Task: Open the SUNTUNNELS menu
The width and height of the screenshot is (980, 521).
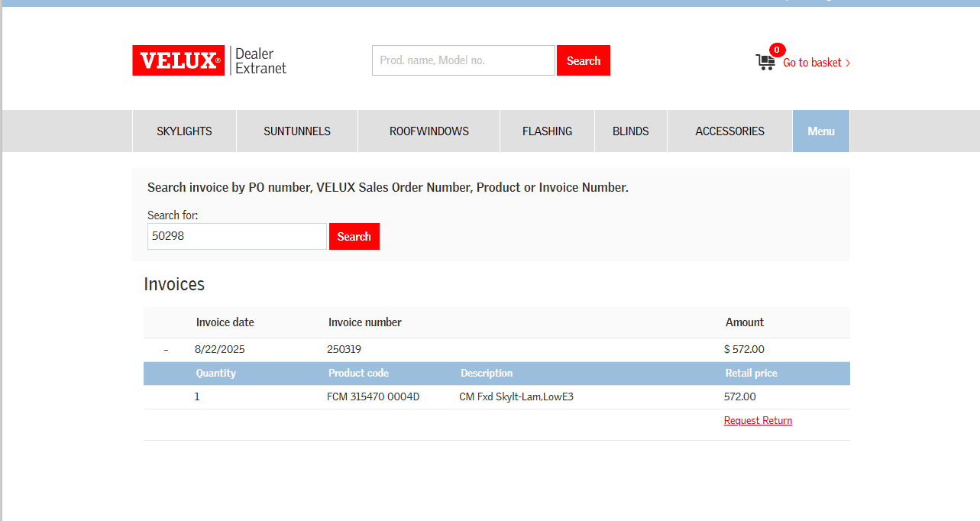Action: (297, 131)
